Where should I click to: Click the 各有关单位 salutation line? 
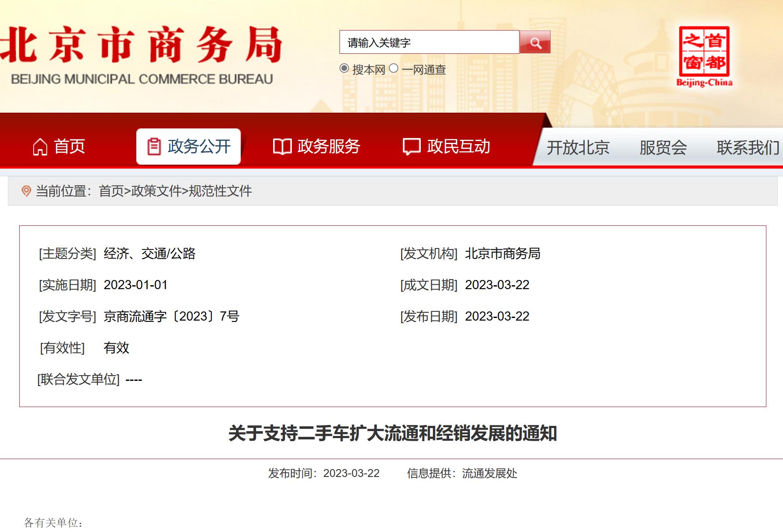[53, 522]
